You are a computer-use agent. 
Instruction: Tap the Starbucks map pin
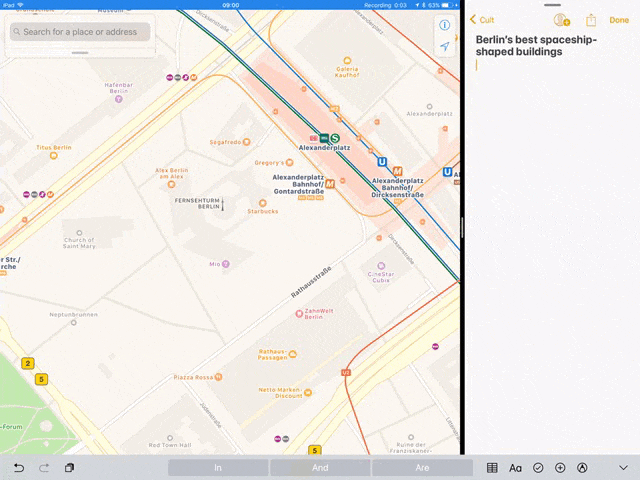[262, 203]
